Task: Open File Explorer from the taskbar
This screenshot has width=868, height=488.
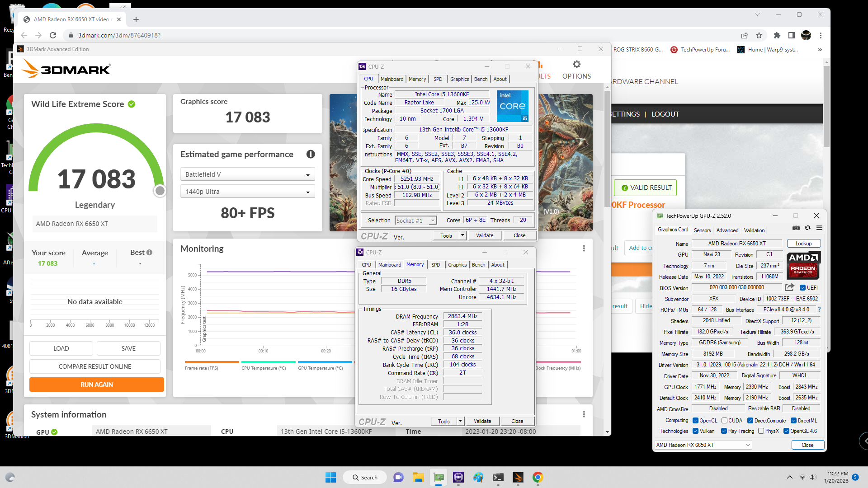Action: point(418,477)
